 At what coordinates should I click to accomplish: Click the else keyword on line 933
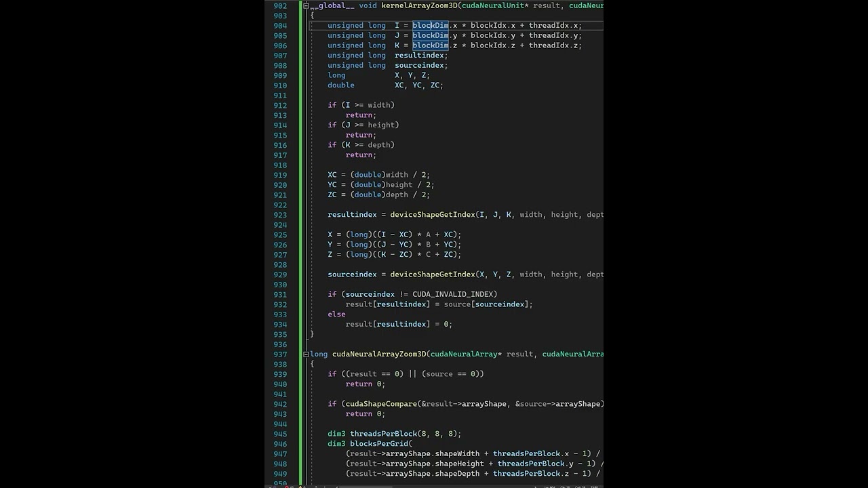tap(336, 314)
